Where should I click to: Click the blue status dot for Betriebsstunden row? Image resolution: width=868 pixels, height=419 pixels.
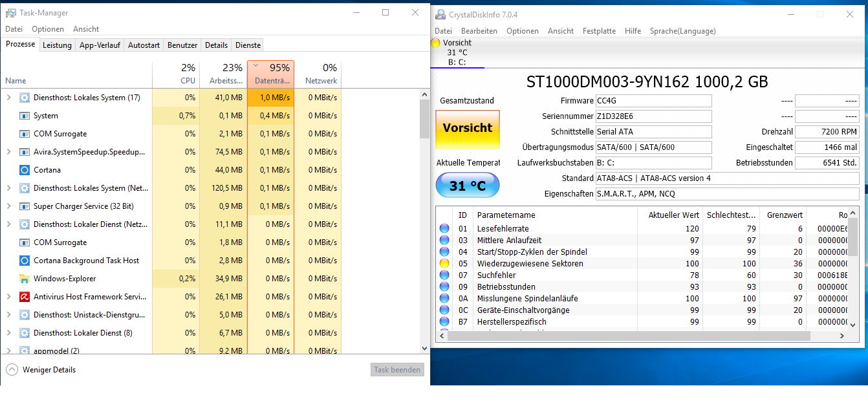point(444,286)
